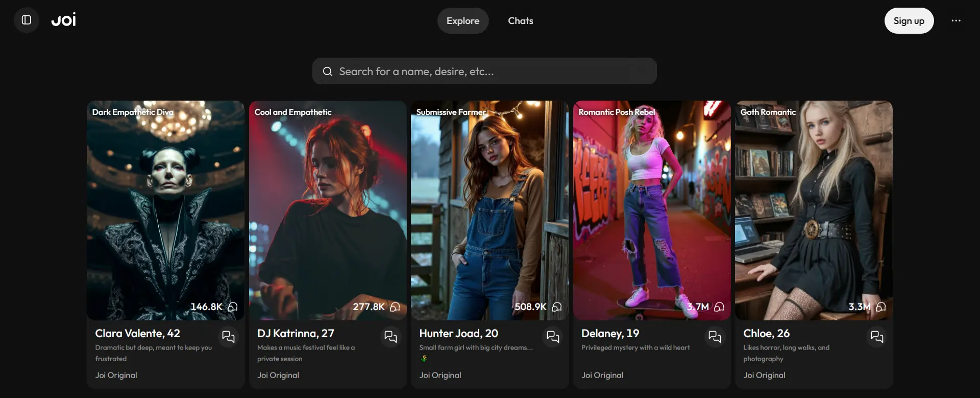The height and width of the screenshot is (398, 980).
Task: Tap Chloe's chat bubble icon
Action: 877,337
